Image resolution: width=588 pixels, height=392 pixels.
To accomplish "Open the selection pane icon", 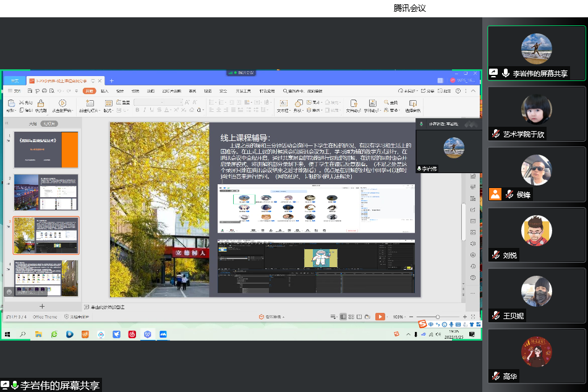I will [x=412, y=103].
